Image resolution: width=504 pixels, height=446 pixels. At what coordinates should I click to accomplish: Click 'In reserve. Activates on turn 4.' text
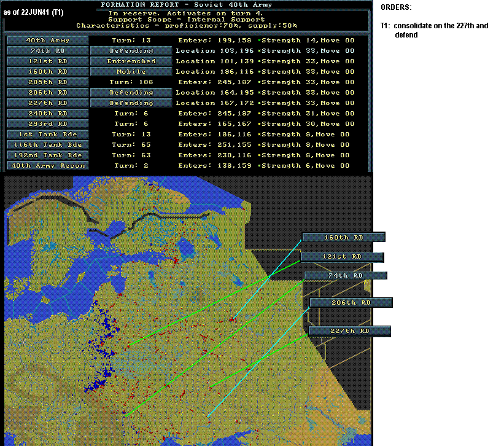coord(186,14)
